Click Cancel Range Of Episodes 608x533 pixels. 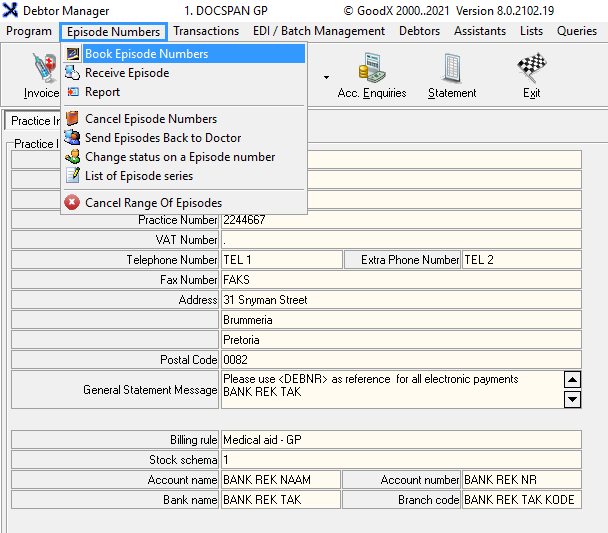pos(153,203)
